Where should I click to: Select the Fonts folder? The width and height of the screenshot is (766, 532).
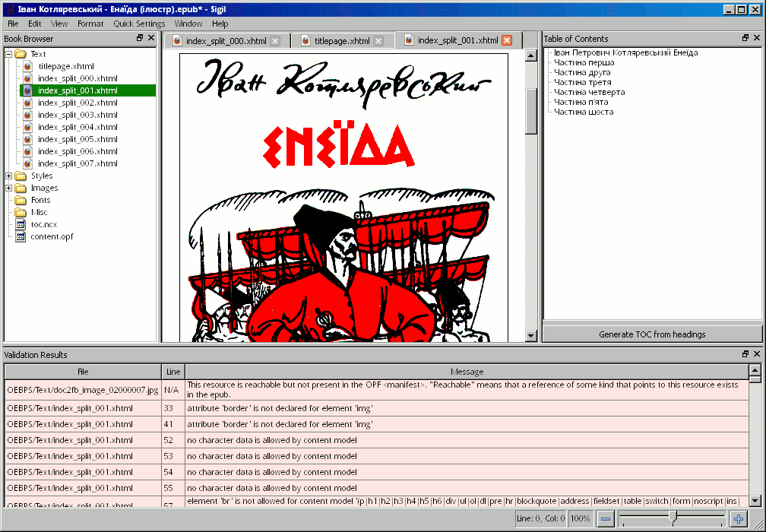click(40, 200)
